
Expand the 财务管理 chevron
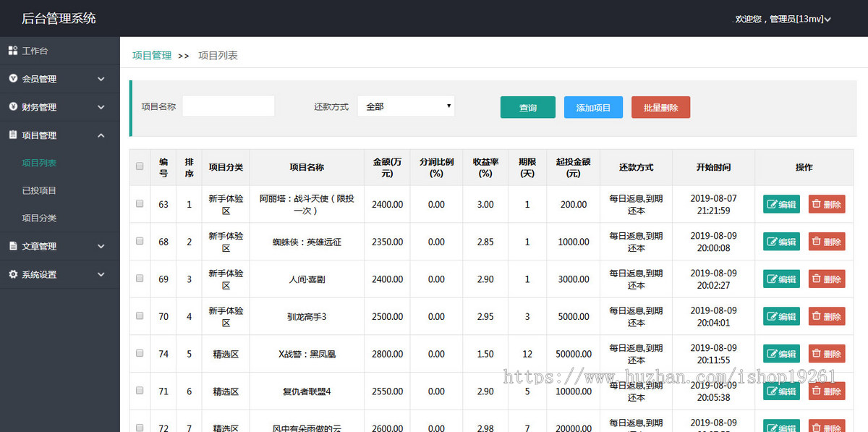coord(101,107)
